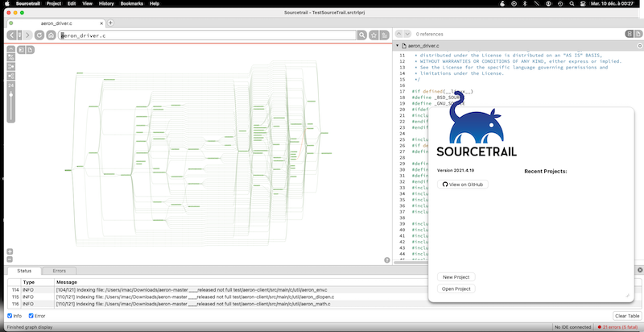
Task: Select status row 114 aeron_env.c message
Action: click(192, 289)
